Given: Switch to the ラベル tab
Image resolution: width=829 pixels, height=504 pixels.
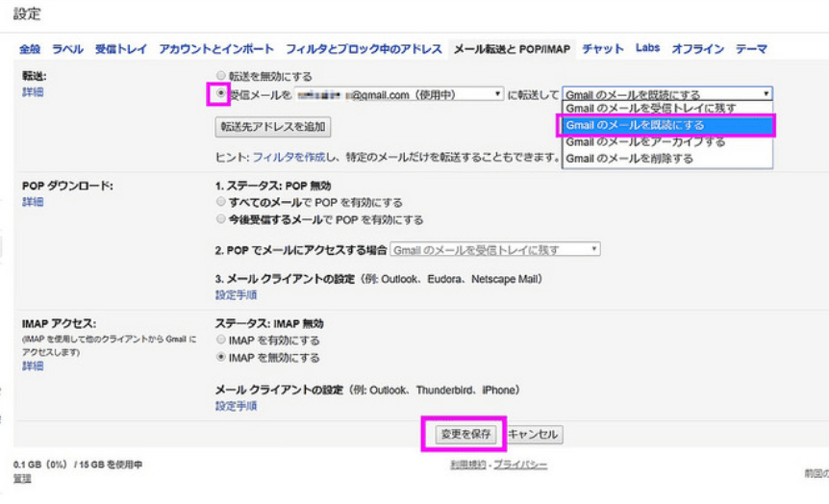Looking at the screenshot, I should pyautogui.click(x=67, y=49).
